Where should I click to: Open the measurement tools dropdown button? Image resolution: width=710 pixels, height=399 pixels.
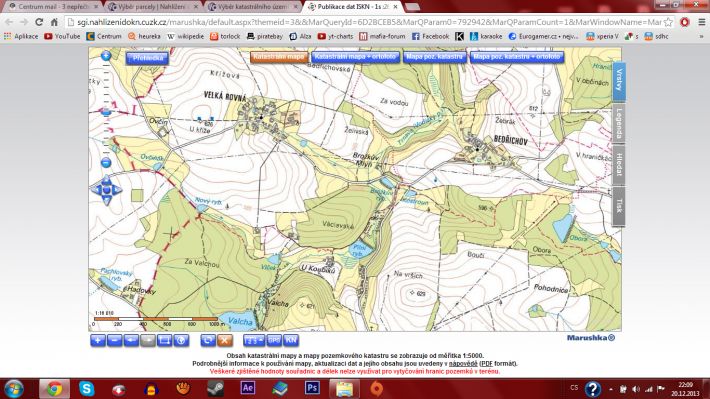pos(254,340)
